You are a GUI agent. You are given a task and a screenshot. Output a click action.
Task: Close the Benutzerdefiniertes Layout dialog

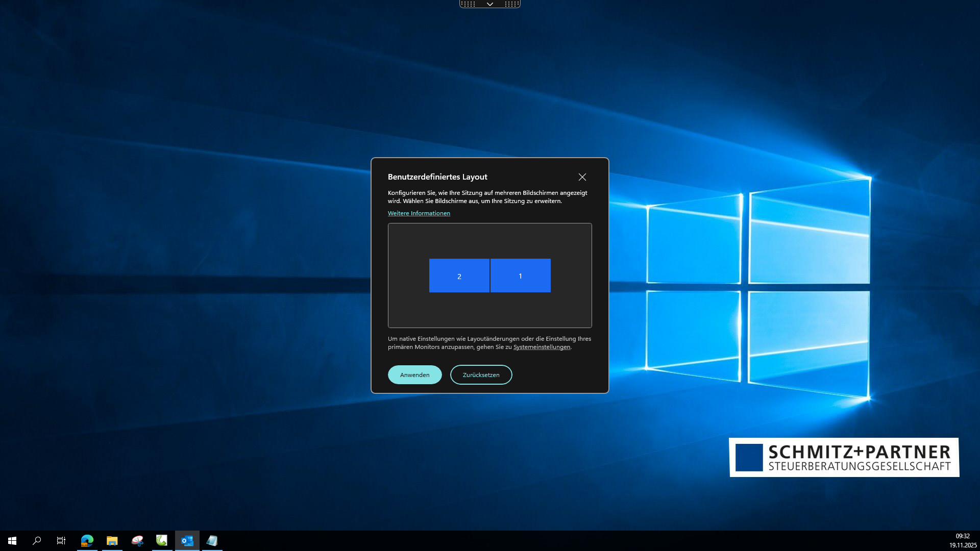[x=582, y=177]
